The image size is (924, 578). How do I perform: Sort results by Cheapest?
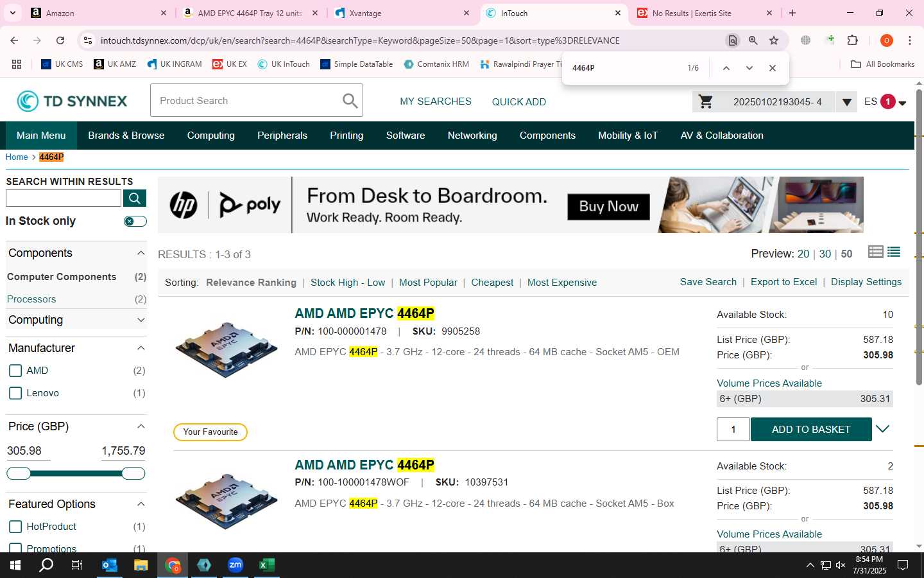(x=492, y=283)
